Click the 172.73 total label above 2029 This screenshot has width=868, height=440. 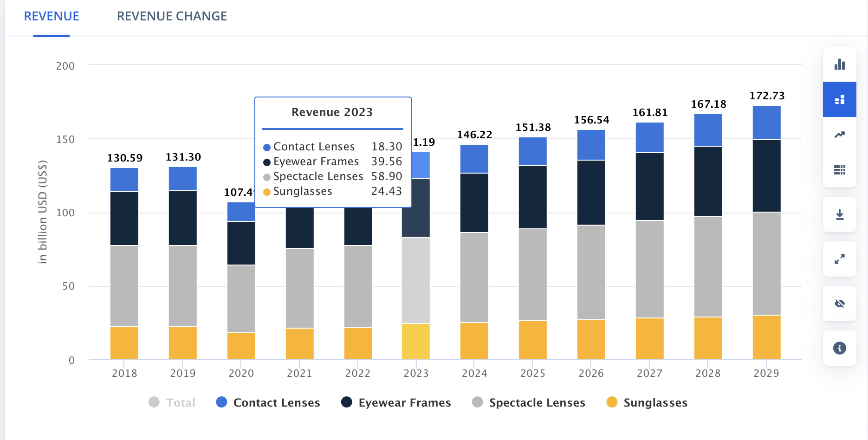coord(767,96)
